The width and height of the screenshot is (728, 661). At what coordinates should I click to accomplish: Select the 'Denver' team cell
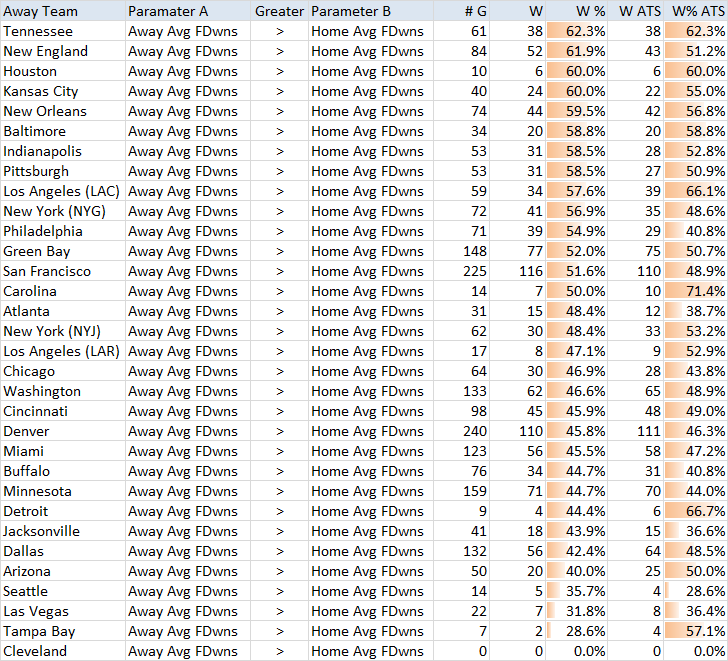pos(63,431)
